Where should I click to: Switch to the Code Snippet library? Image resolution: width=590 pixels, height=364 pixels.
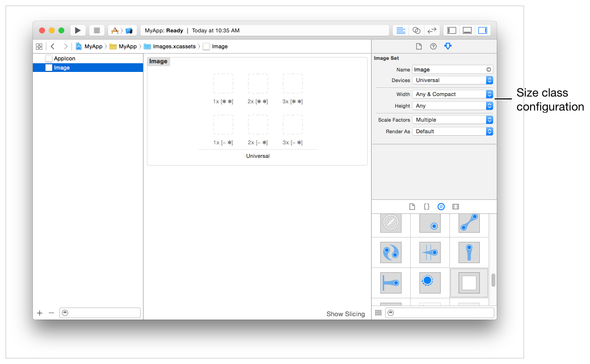point(427,206)
